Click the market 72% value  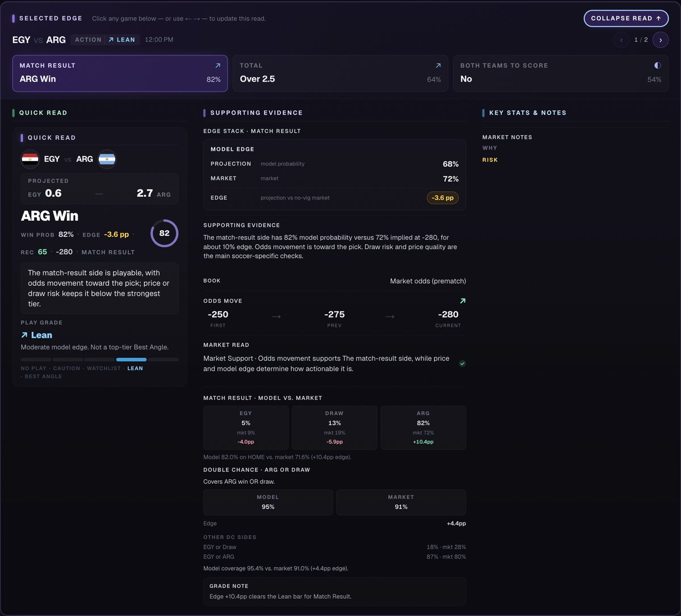click(451, 179)
